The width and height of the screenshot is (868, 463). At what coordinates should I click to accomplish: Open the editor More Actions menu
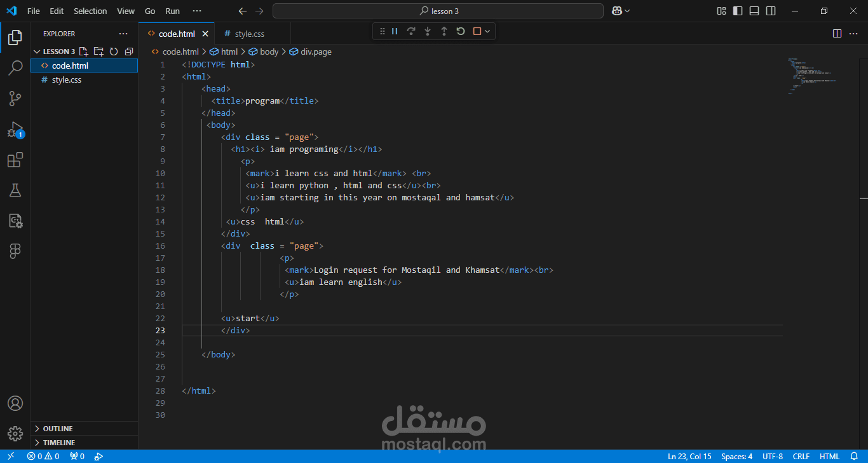pos(853,34)
